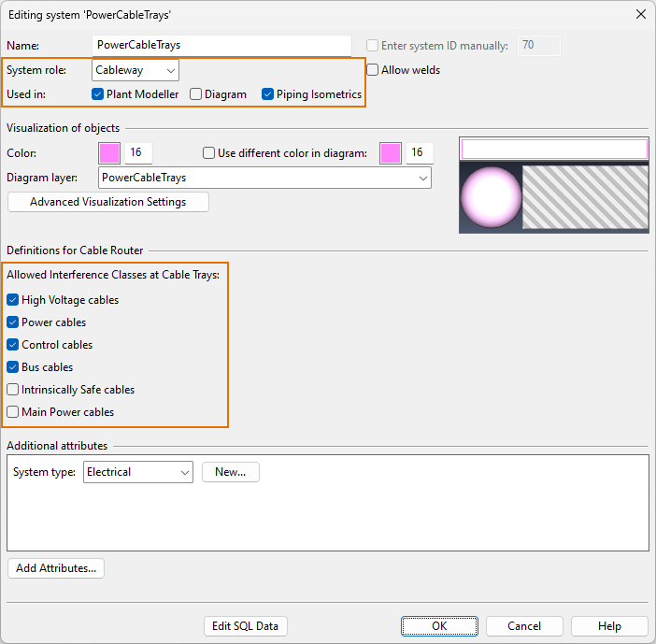Enable the Diagram checkbox

196,94
